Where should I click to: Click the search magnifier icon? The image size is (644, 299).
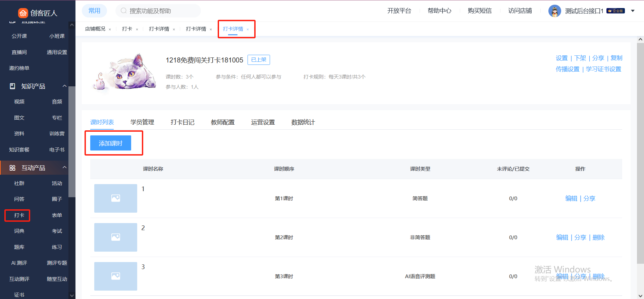(123, 11)
